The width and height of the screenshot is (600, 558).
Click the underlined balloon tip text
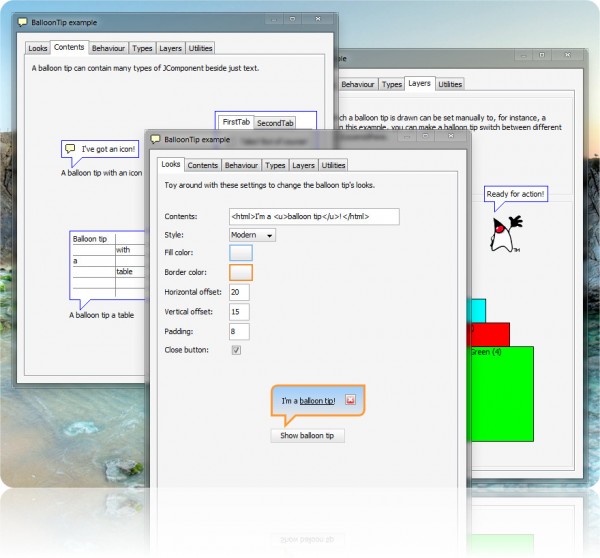[x=317, y=401]
